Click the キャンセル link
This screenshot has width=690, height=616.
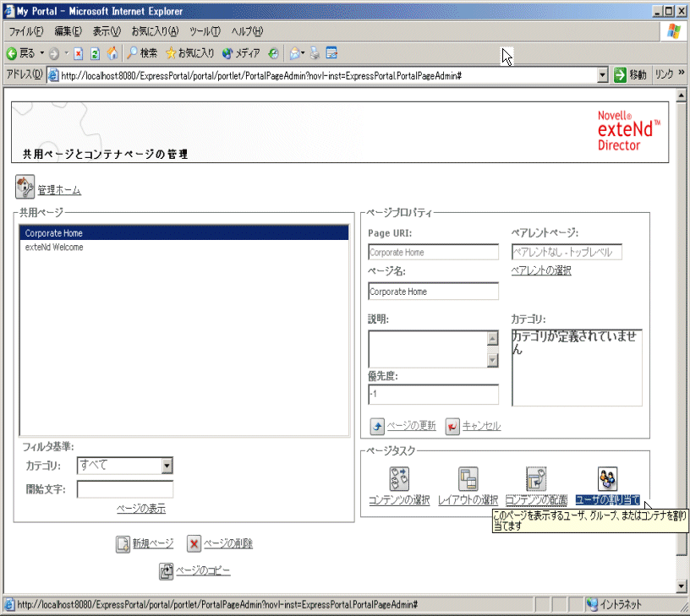tap(481, 426)
